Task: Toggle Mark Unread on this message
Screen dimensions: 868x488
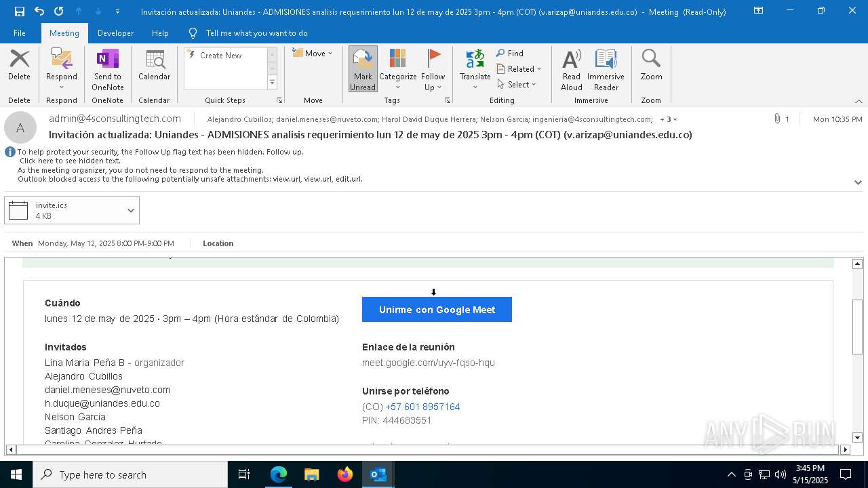Action: click(363, 69)
